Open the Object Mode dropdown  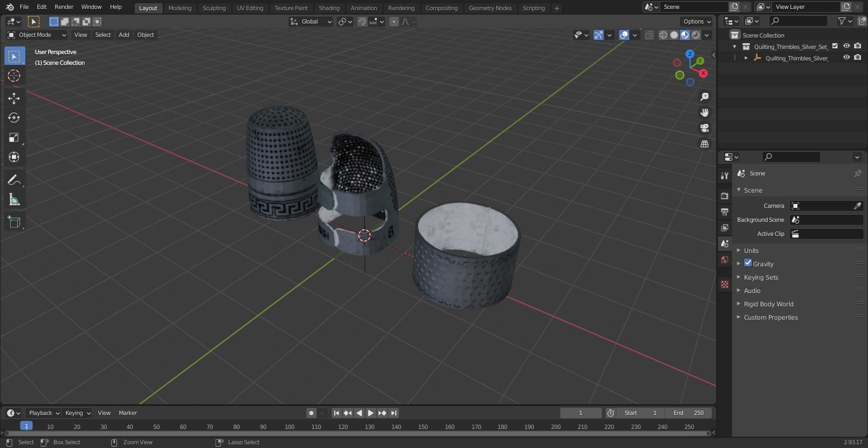point(37,35)
